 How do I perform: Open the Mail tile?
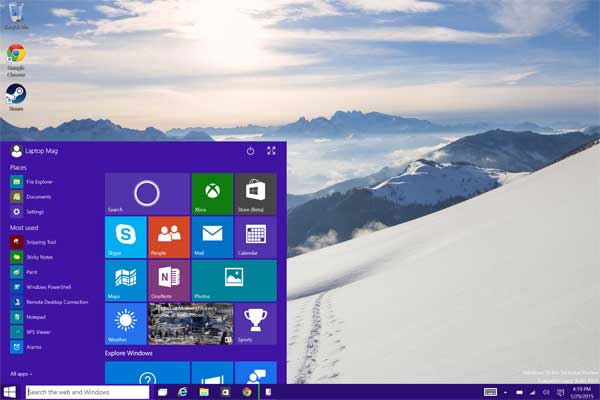click(212, 237)
